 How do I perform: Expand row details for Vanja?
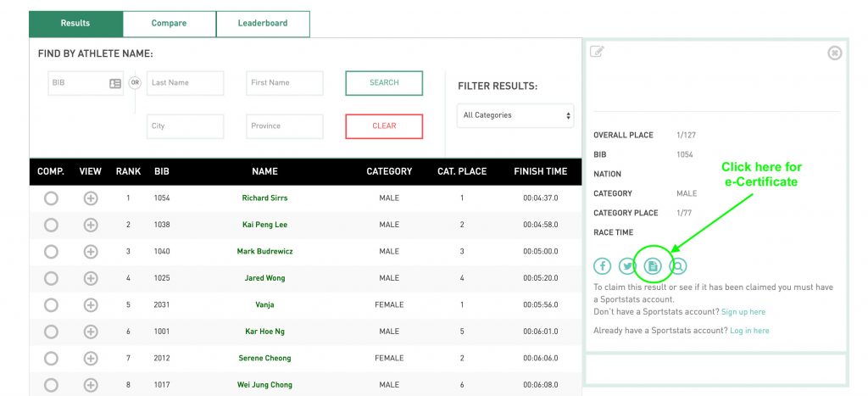tap(91, 305)
